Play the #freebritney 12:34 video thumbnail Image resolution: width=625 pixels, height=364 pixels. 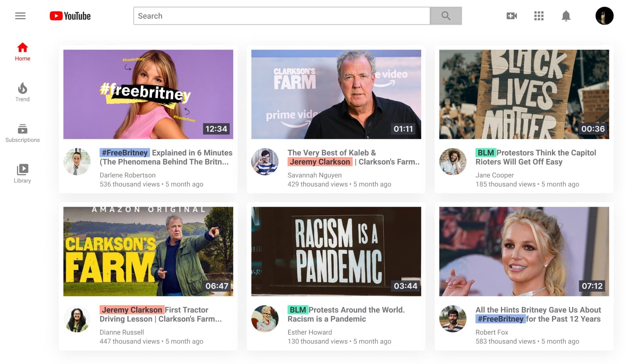148,94
